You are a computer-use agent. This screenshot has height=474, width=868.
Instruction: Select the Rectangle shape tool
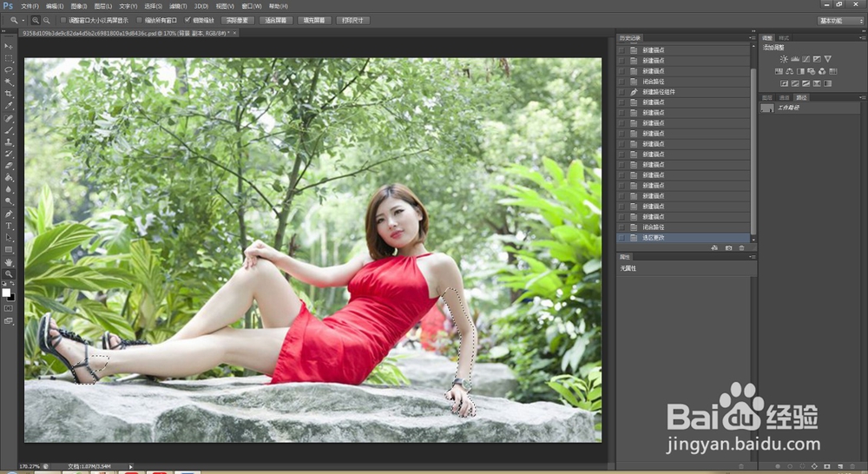click(9, 250)
